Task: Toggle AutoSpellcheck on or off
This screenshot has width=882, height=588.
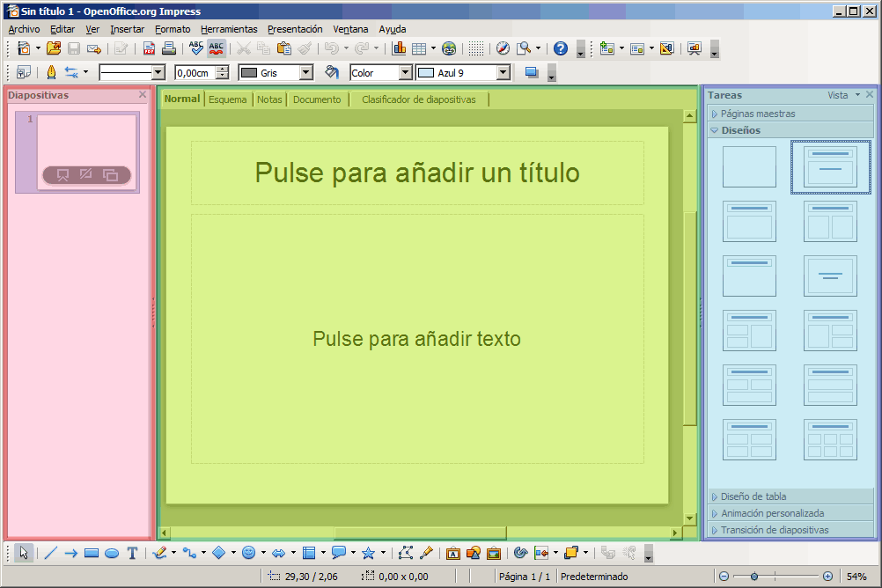Action: coord(216,48)
